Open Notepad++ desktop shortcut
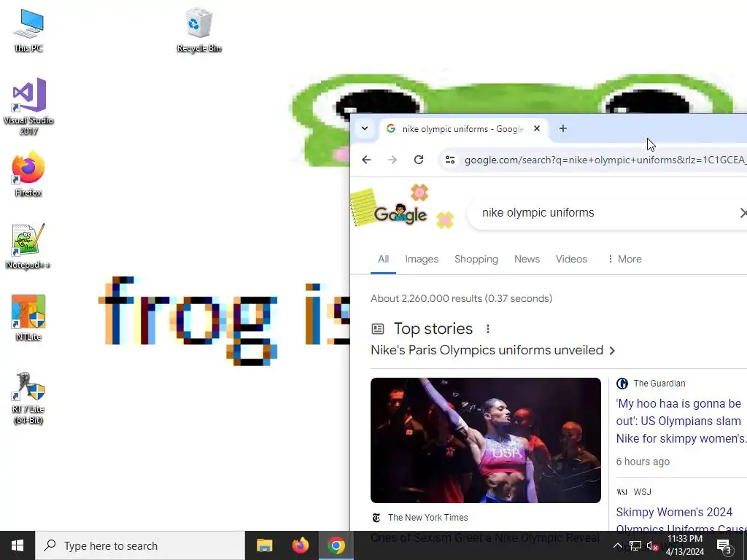 tap(28, 246)
